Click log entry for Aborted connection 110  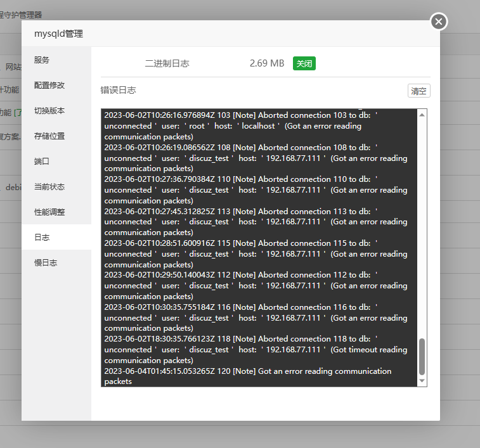pos(256,189)
